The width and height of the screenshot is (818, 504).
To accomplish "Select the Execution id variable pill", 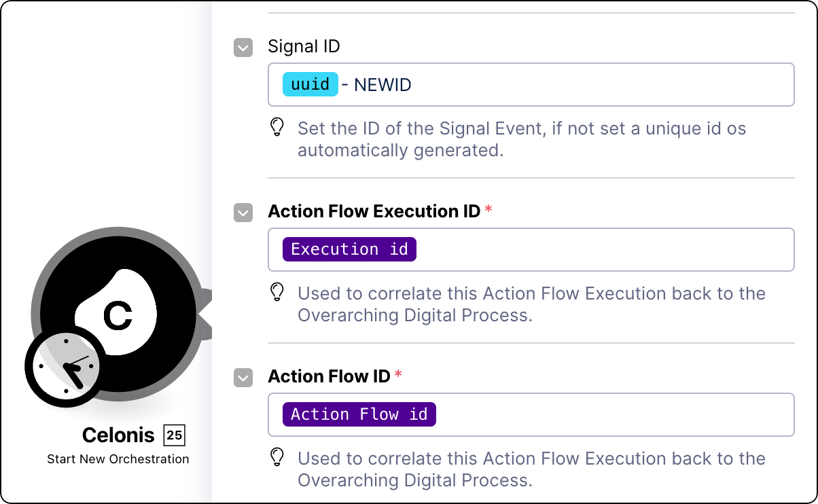I will tap(349, 249).
